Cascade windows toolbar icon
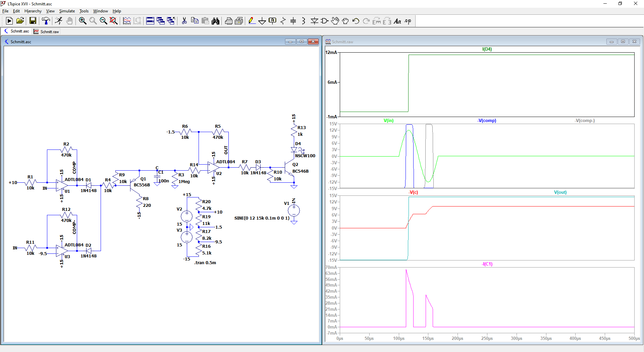Screen dimensions: 644x352 click(161, 21)
